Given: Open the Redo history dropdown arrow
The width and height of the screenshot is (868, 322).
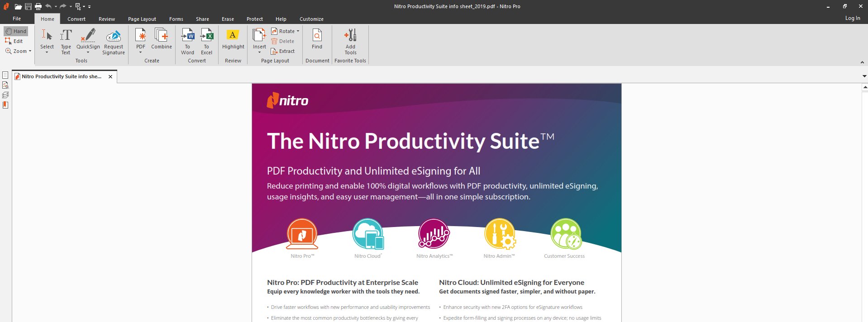Looking at the screenshot, I should (71, 7).
